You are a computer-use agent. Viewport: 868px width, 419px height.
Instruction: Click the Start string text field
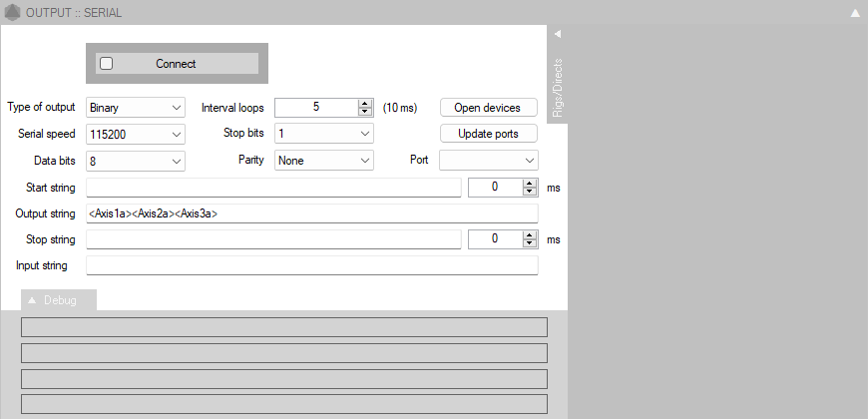(x=273, y=188)
